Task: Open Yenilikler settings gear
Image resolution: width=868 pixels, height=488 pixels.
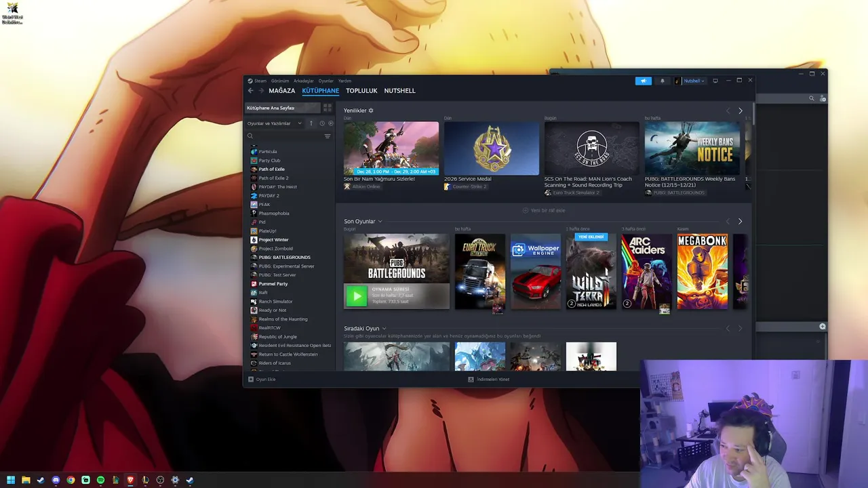Action: click(x=371, y=110)
